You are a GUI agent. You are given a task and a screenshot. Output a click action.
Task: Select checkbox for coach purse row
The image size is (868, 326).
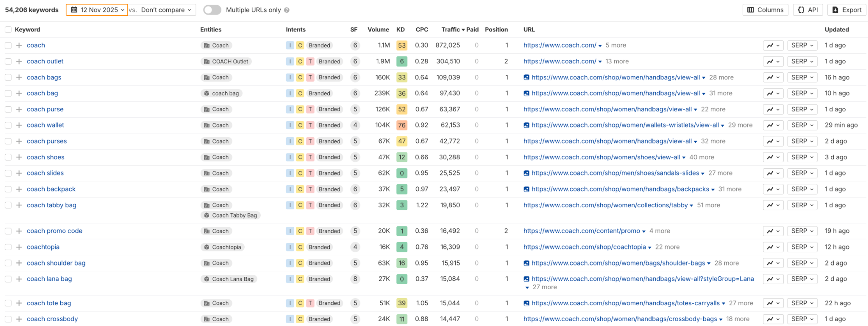point(8,109)
